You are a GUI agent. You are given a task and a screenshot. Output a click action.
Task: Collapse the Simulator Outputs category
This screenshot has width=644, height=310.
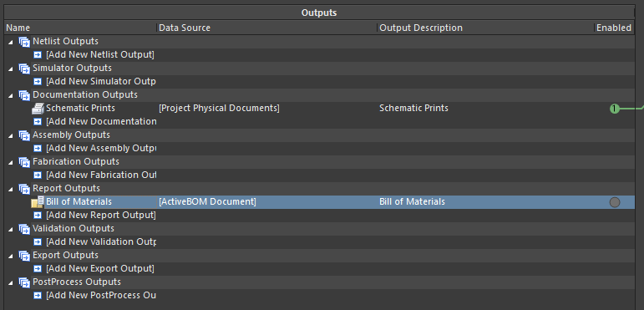pos(11,69)
